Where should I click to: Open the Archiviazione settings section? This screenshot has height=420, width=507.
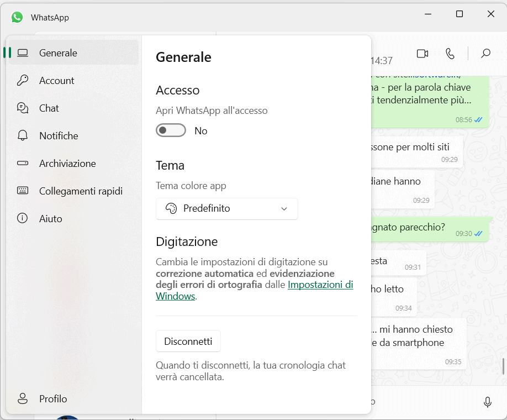(73, 164)
